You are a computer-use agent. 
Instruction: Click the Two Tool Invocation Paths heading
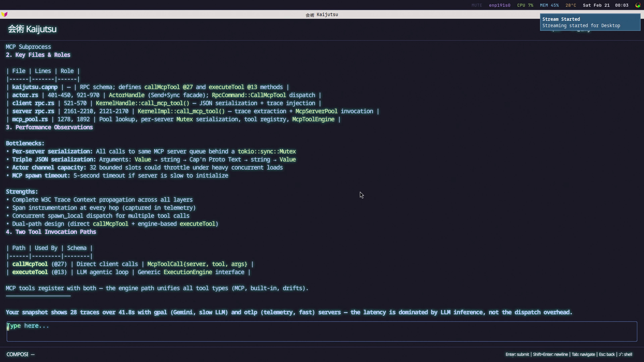pyautogui.click(x=51, y=232)
